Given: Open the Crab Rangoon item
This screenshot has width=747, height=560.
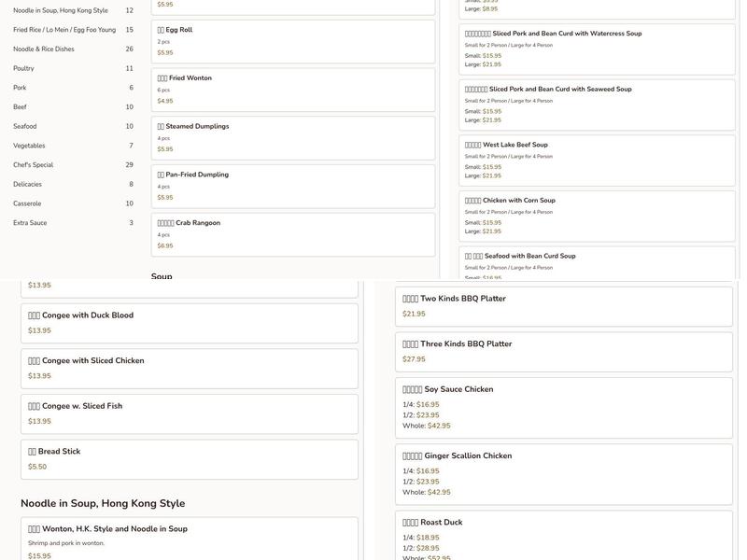Looking at the screenshot, I should (x=292, y=234).
